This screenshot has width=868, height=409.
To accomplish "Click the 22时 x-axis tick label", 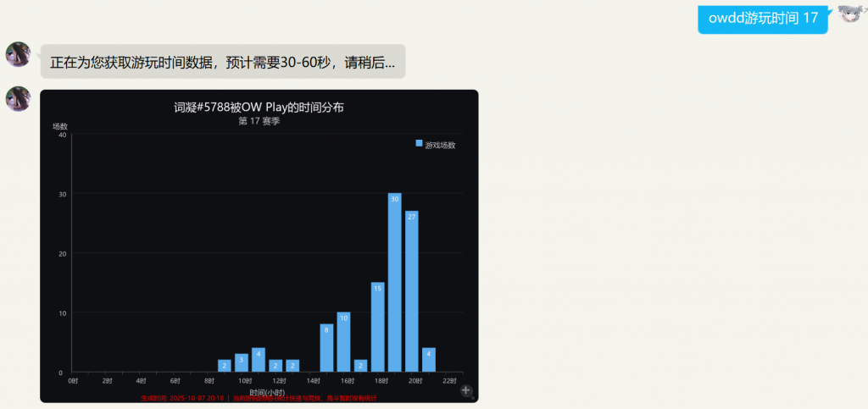I will 449,382.
